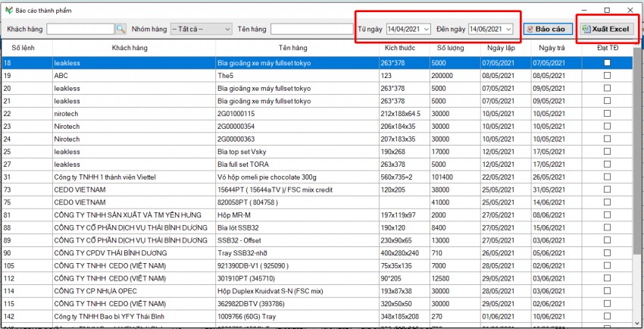Click the Số lượng column header
Screen dimensions: 644x329
(x=452, y=48)
